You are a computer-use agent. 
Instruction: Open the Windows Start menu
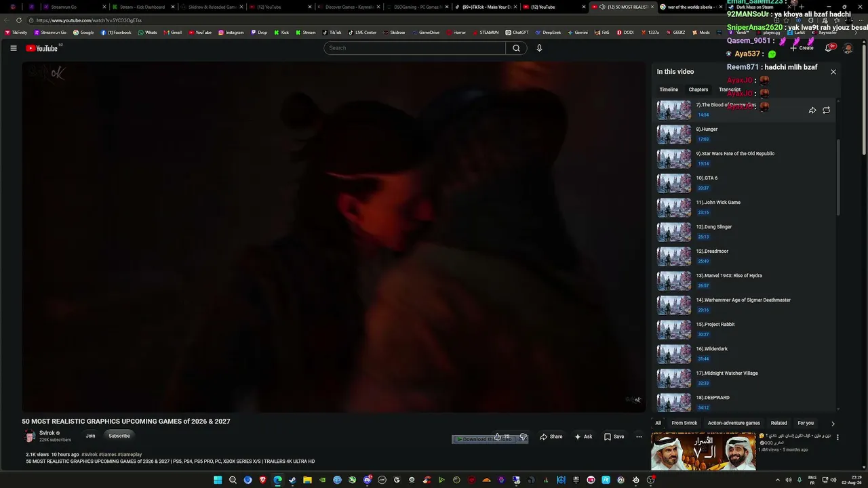point(218,480)
